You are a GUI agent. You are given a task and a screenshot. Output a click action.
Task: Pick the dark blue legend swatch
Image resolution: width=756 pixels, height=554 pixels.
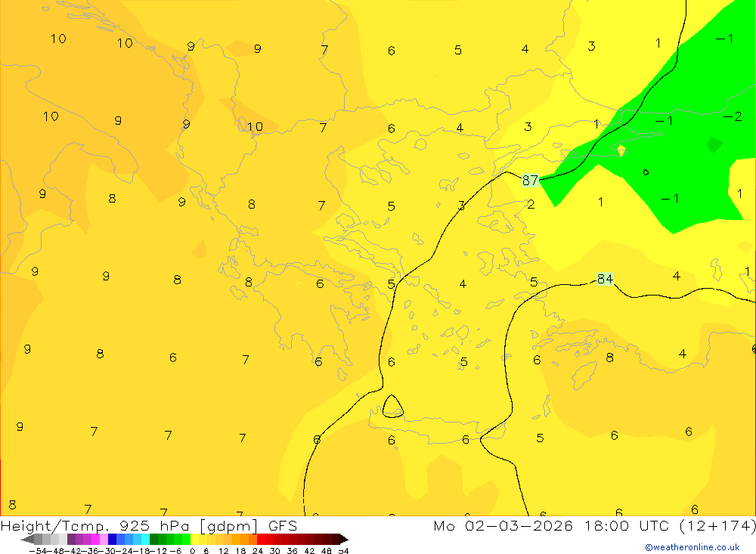pyautogui.click(x=113, y=540)
